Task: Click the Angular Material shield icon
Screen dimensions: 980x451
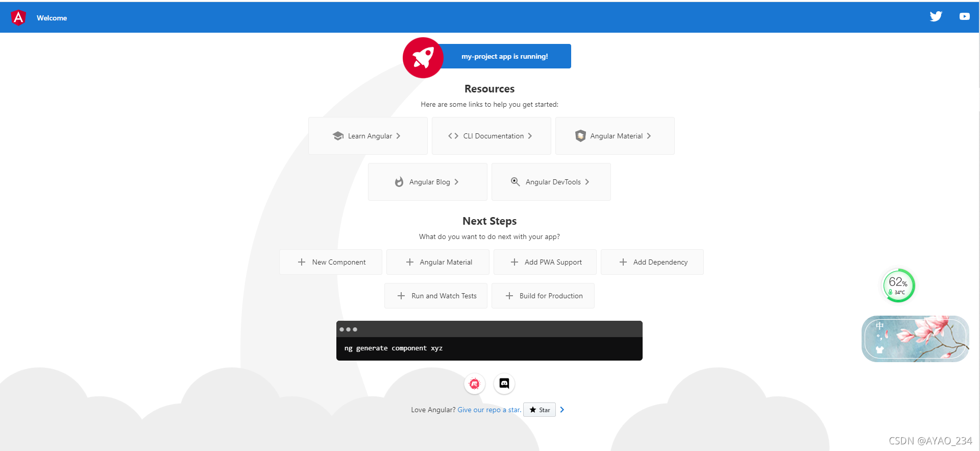Action: tap(580, 136)
